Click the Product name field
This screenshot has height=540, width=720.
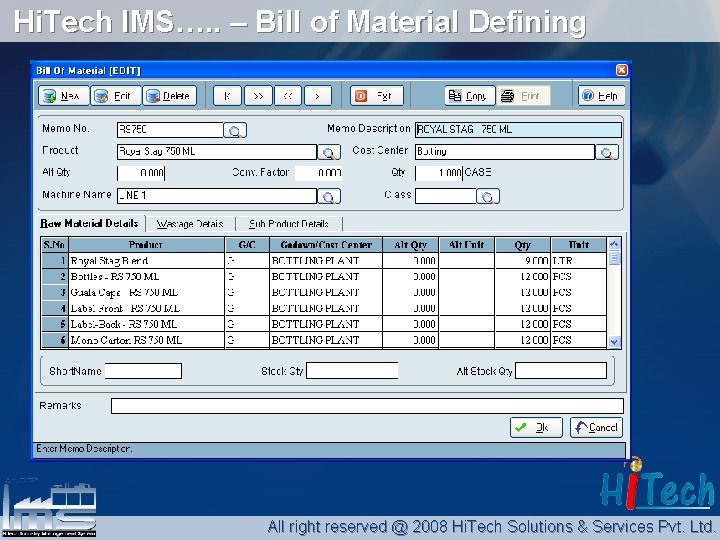[217, 152]
